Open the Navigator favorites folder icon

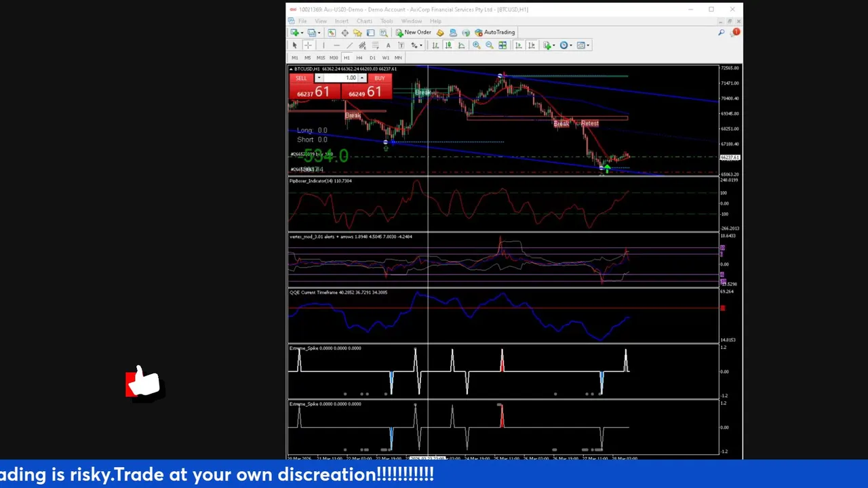tap(357, 33)
